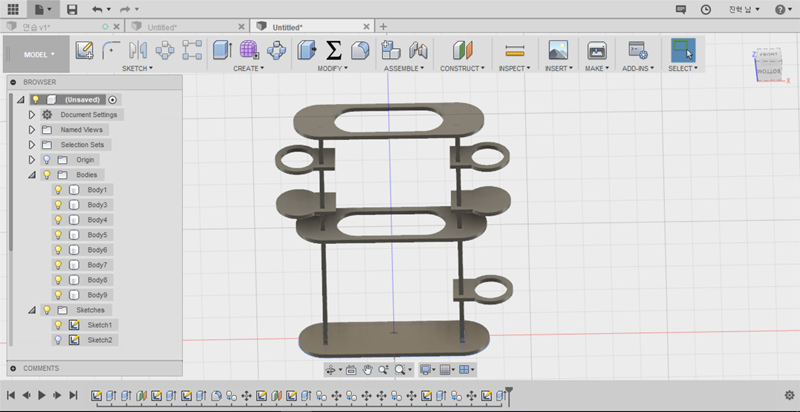Select the New Component tool
The height and width of the screenshot is (412, 800).
point(391,50)
